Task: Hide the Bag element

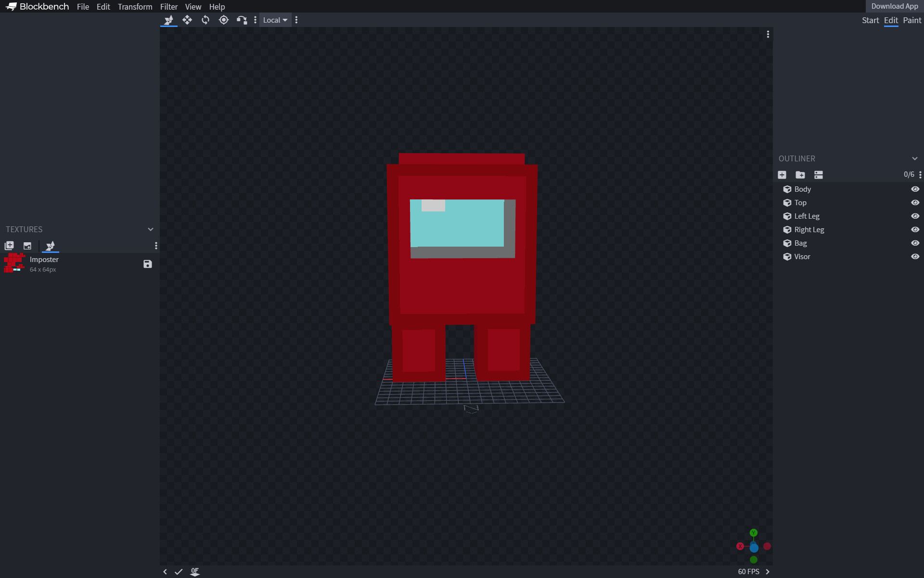Action: (915, 243)
